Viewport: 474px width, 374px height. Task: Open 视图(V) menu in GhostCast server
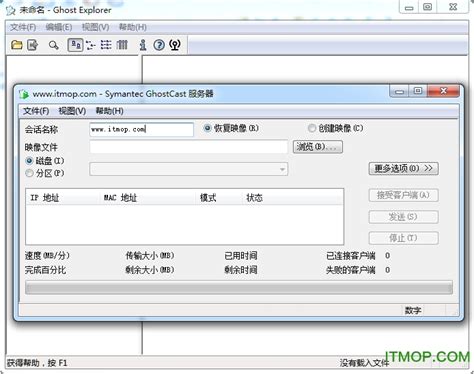click(x=72, y=111)
